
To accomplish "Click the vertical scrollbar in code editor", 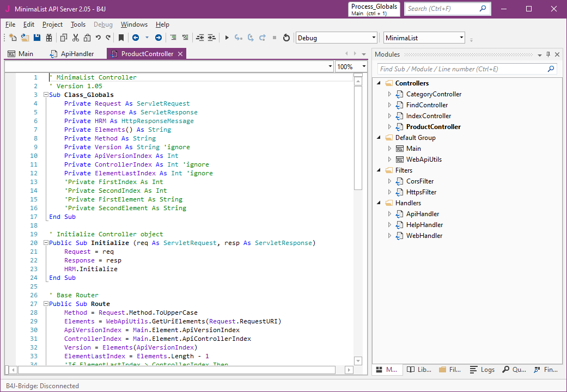I will [358, 136].
